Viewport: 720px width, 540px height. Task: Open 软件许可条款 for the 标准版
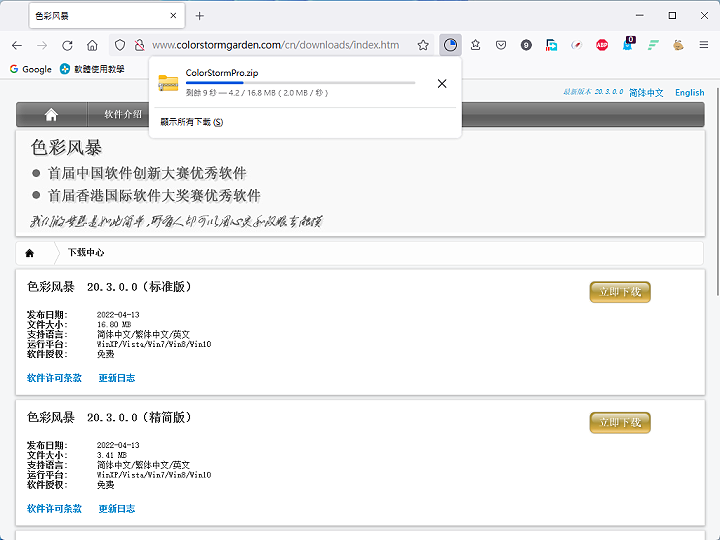54,378
